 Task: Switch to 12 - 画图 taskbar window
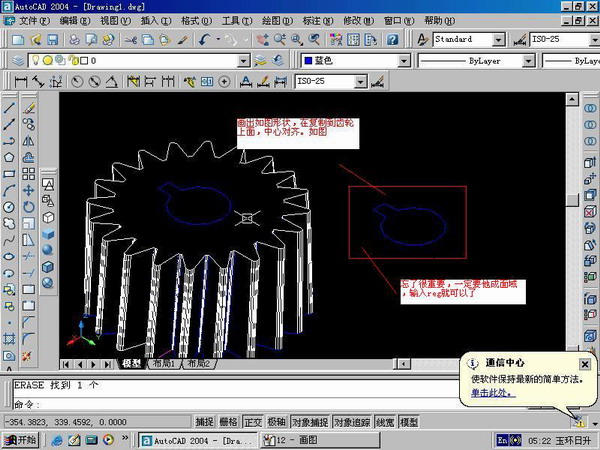click(320, 440)
